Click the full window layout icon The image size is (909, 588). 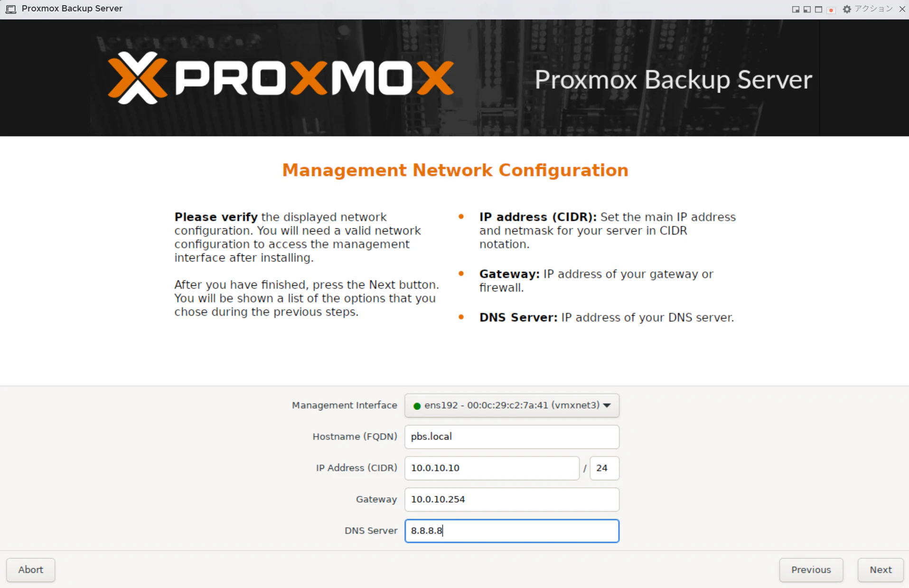click(818, 9)
